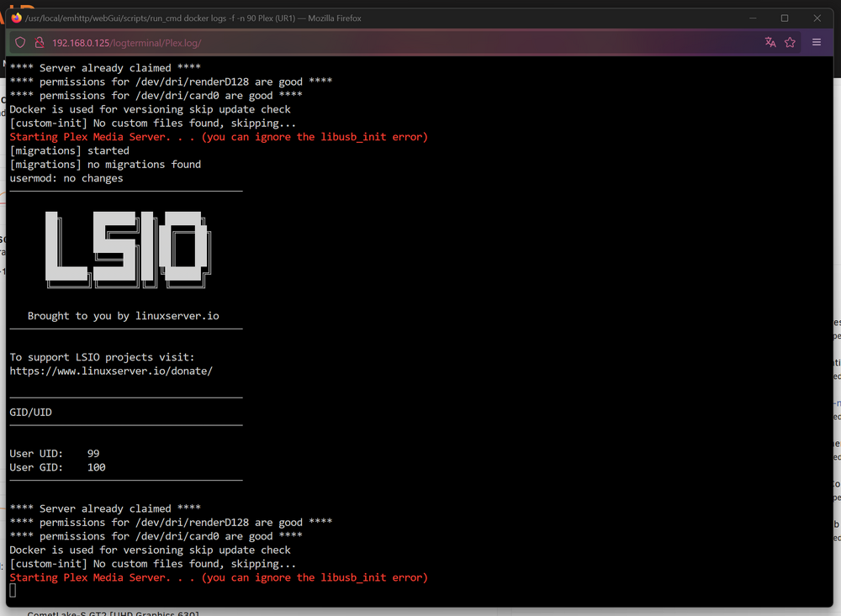Minimize the Firefox log window

tap(753, 18)
